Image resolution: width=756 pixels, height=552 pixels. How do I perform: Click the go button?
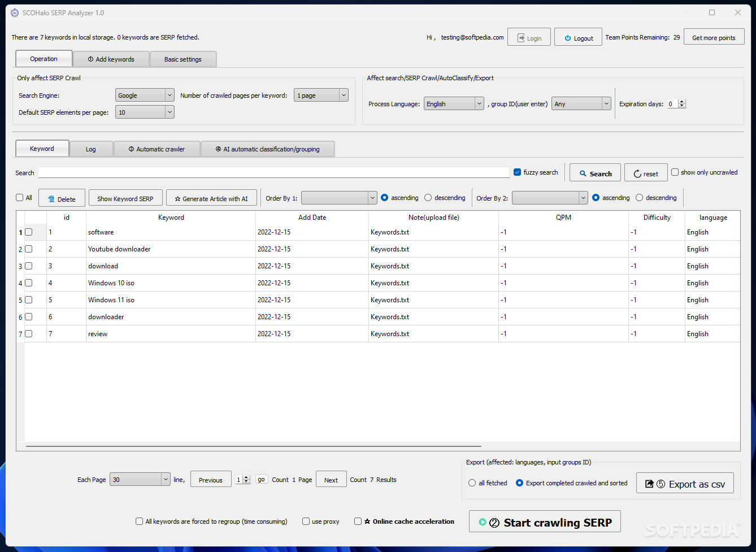(x=261, y=479)
